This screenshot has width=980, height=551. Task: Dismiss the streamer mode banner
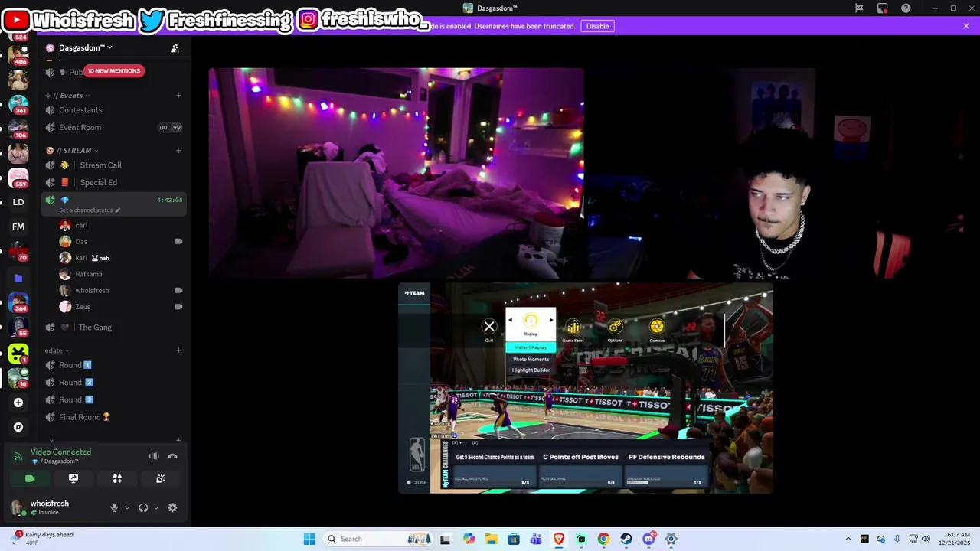966,26
